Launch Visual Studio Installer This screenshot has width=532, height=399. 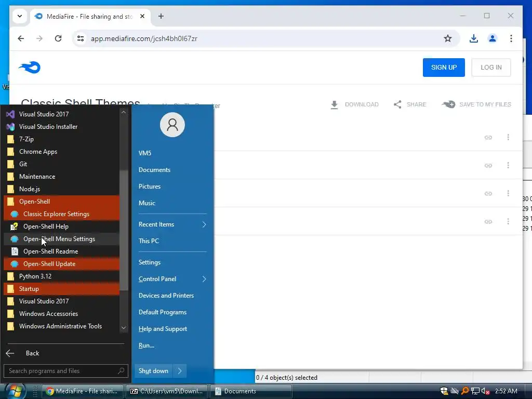pos(61,127)
